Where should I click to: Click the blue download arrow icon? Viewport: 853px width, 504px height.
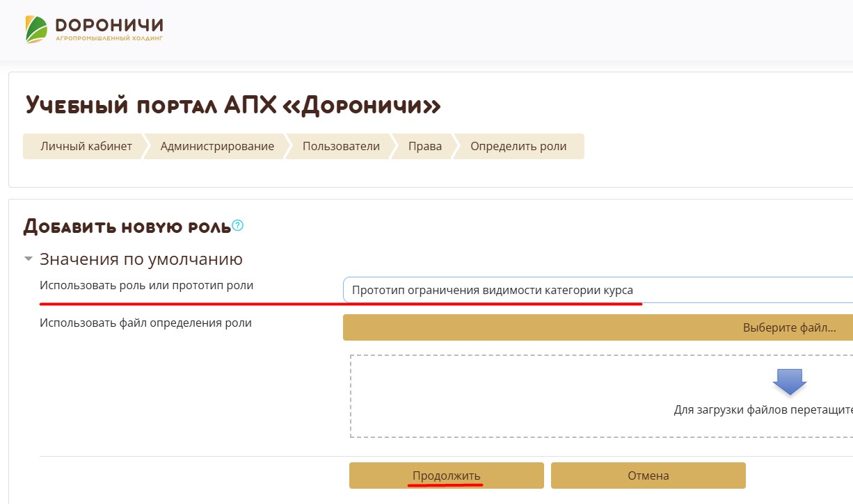(790, 382)
